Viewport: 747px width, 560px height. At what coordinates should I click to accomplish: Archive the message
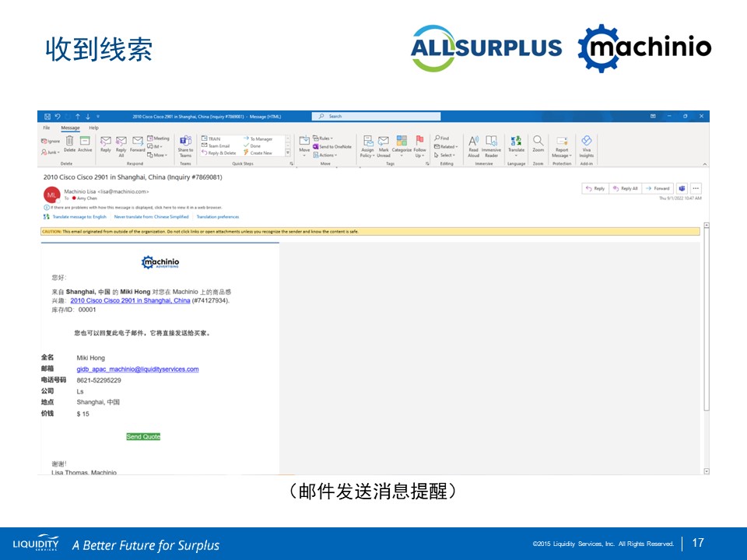tap(85, 144)
